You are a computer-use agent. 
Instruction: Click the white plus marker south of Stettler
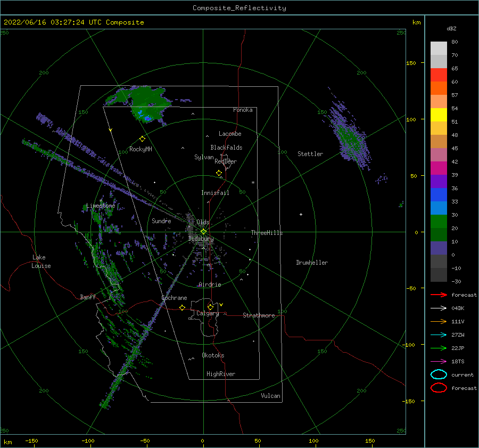301,214
